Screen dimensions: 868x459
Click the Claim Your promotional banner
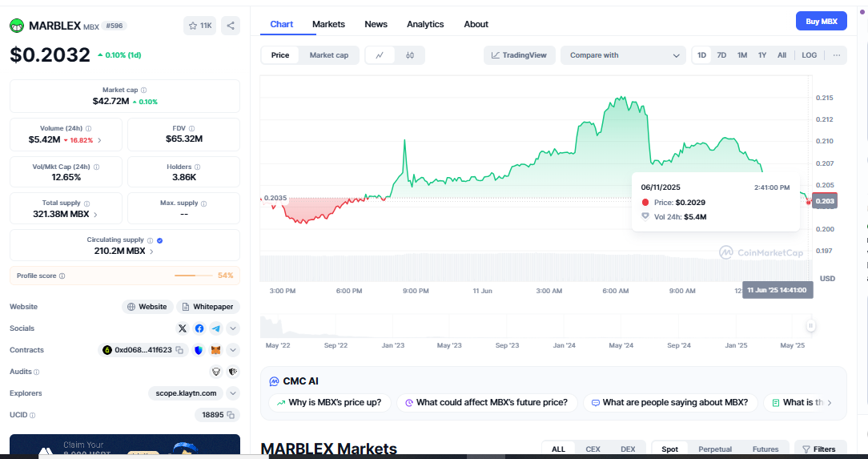coord(125,445)
